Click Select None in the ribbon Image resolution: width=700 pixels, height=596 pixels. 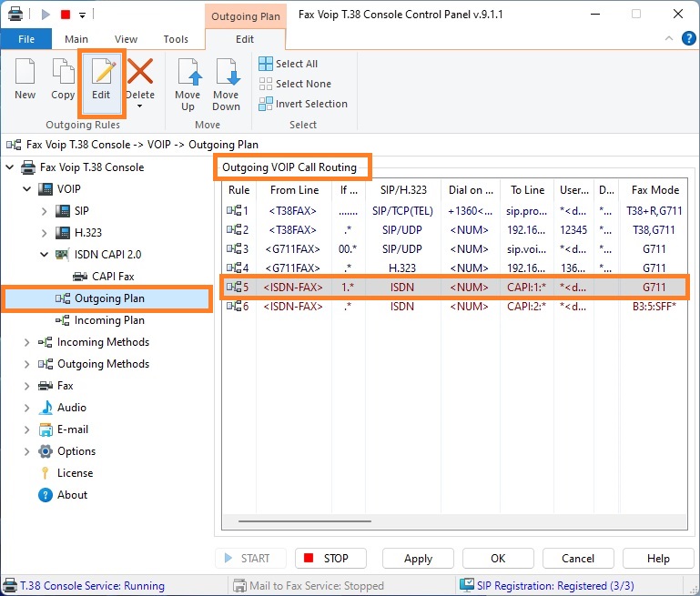[x=295, y=84]
